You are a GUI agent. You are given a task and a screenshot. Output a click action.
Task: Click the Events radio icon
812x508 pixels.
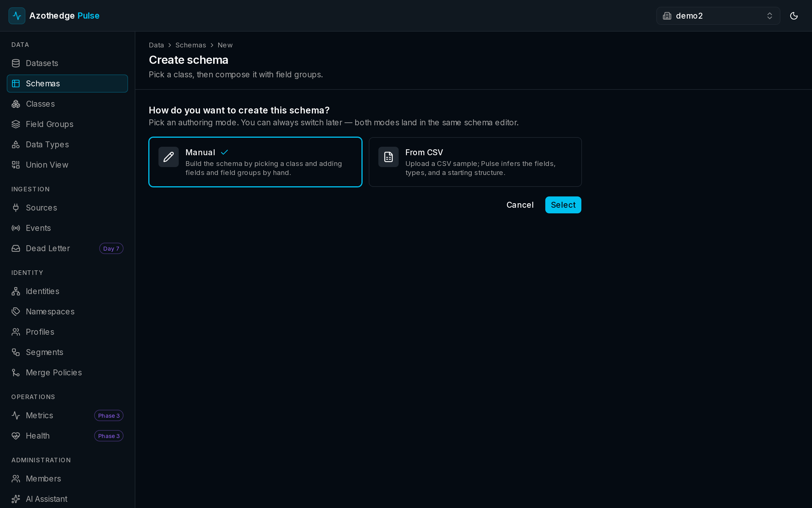(16, 228)
